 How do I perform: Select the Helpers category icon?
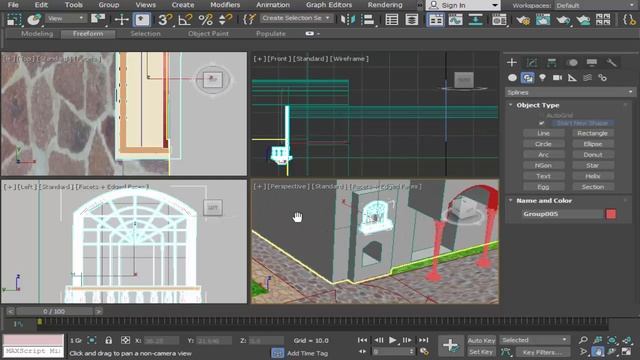[572, 78]
